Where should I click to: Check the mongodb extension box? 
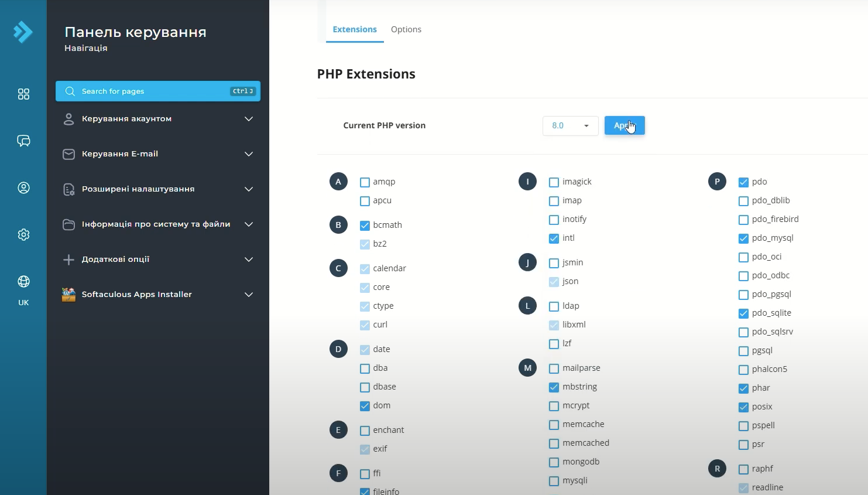(554, 462)
